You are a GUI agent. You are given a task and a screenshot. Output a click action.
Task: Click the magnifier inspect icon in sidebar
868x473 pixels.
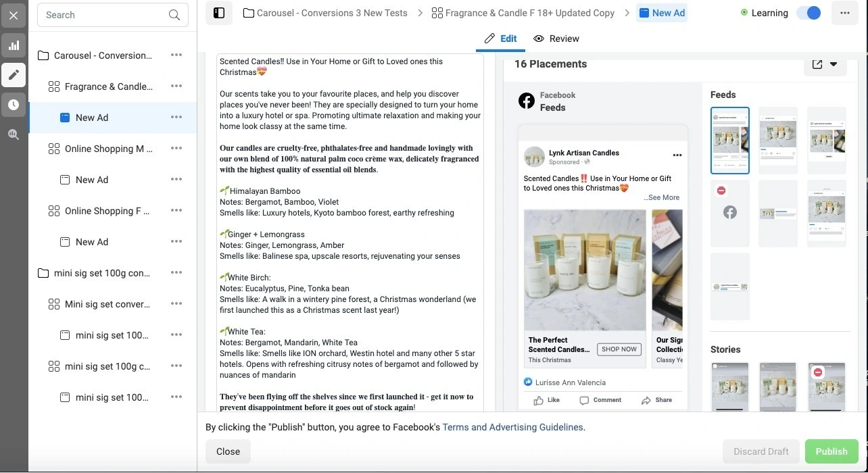pyautogui.click(x=14, y=134)
